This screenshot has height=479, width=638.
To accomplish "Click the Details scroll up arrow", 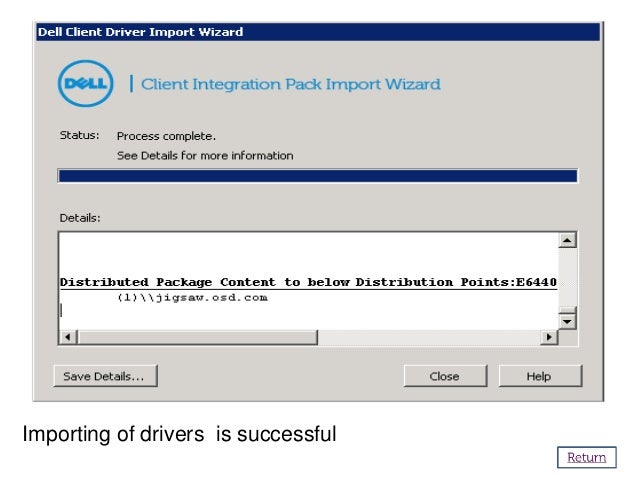I will pyautogui.click(x=567, y=240).
